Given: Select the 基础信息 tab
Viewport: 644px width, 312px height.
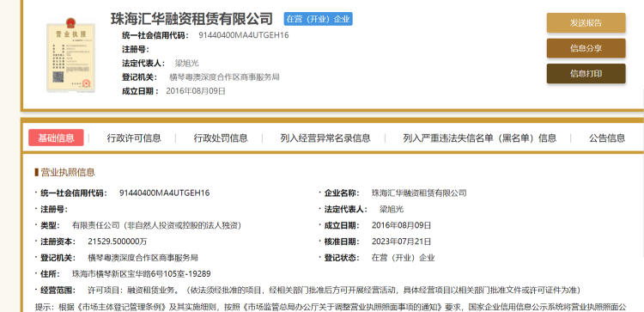Looking at the screenshot, I should click(x=56, y=138).
